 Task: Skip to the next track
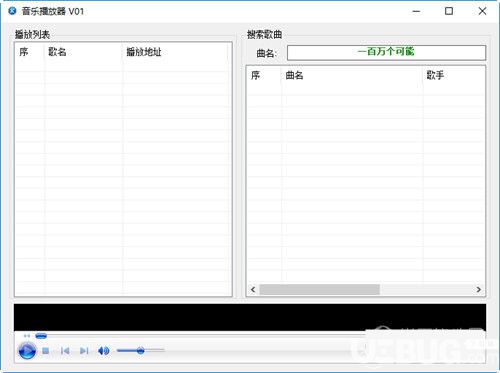(x=84, y=351)
